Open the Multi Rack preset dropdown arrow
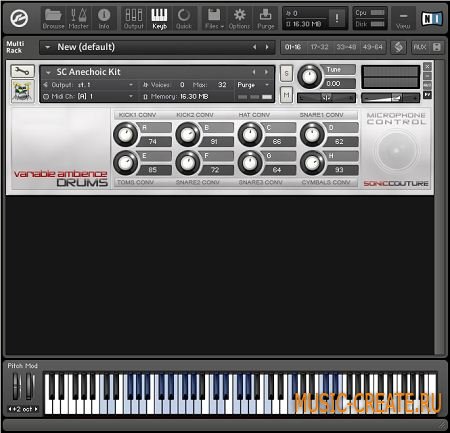This screenshot has width=450, height=433. [48, 47]
